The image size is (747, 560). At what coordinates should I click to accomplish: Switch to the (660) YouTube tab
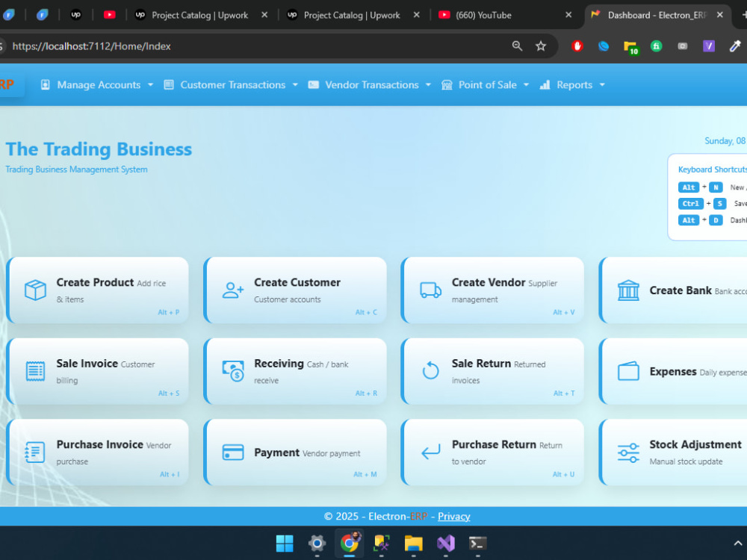[x=505, y=15]
